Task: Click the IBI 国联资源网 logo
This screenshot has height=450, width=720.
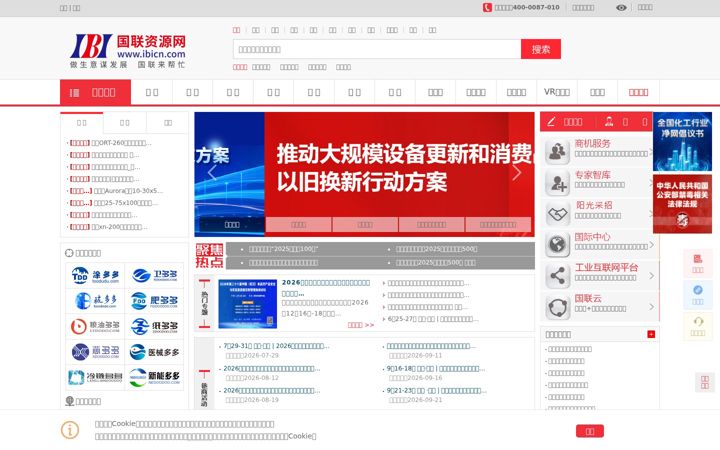Action: pyautogui.click(x=128, y=51)
